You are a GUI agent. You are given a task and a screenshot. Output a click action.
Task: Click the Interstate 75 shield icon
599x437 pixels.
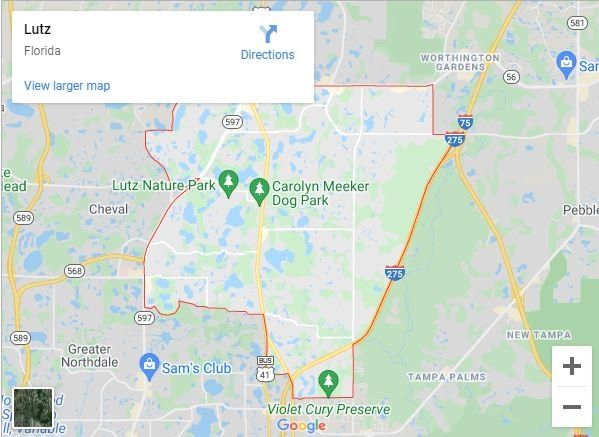(x=465, y=122)
